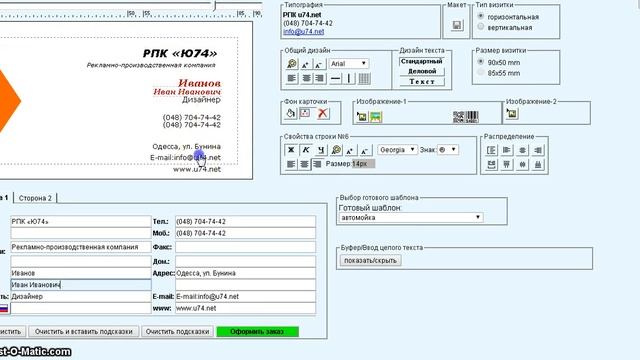Toggle the grid icon in Общий дизайн
The width and height of the screenshot is (640, 360).
click(x=364, y=78)
